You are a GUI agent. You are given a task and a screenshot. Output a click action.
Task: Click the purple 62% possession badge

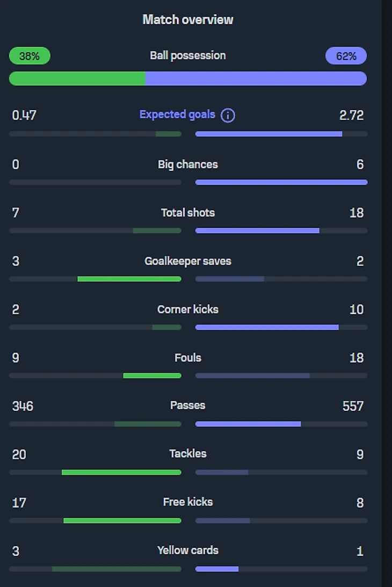346,56
